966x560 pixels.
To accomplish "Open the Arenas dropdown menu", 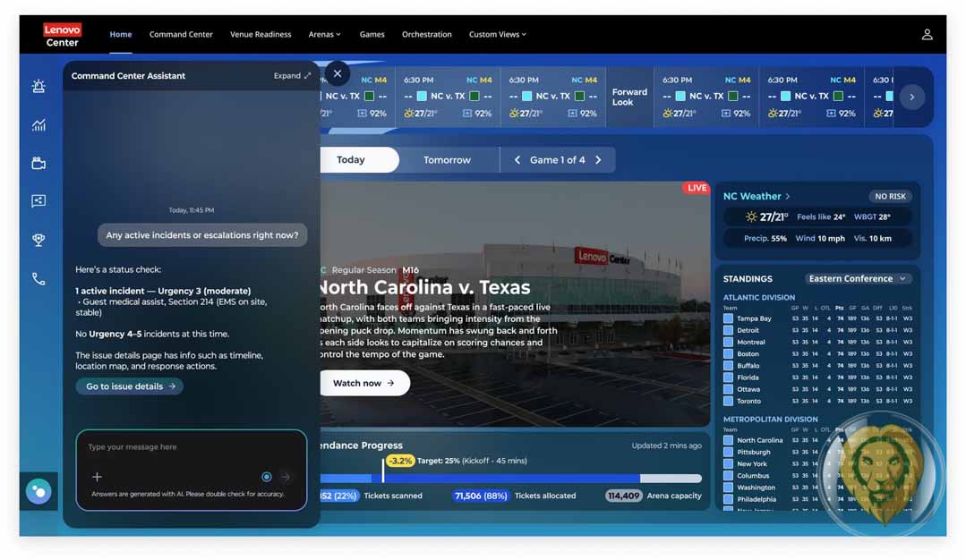I will coord(324,35).
